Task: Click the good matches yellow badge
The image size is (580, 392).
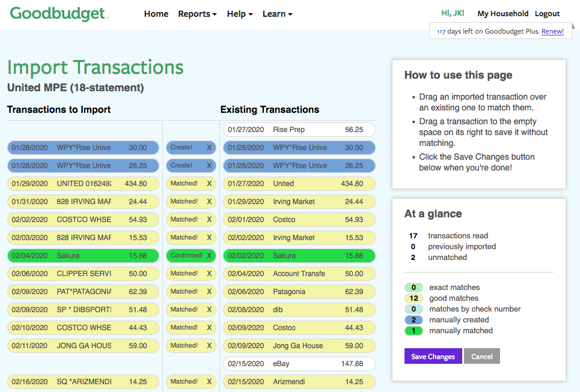Action: 414,298
